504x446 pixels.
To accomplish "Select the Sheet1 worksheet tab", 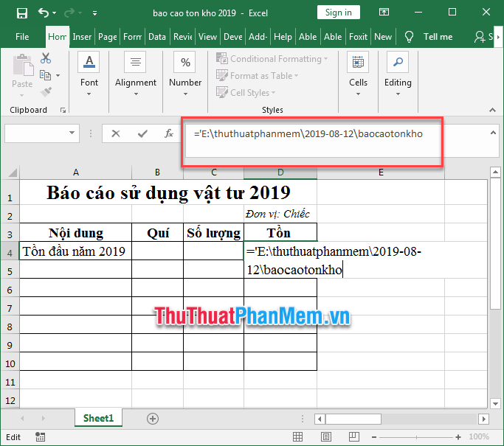I will coord(98,418).
